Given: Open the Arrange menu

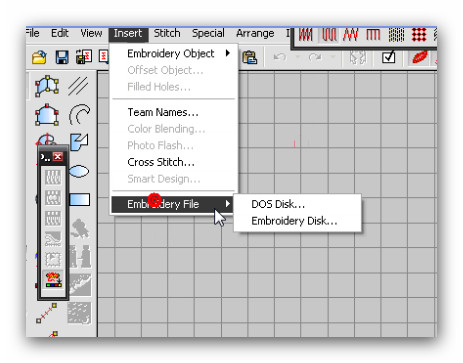Looking at the screenshot, I should pos(255,33).
